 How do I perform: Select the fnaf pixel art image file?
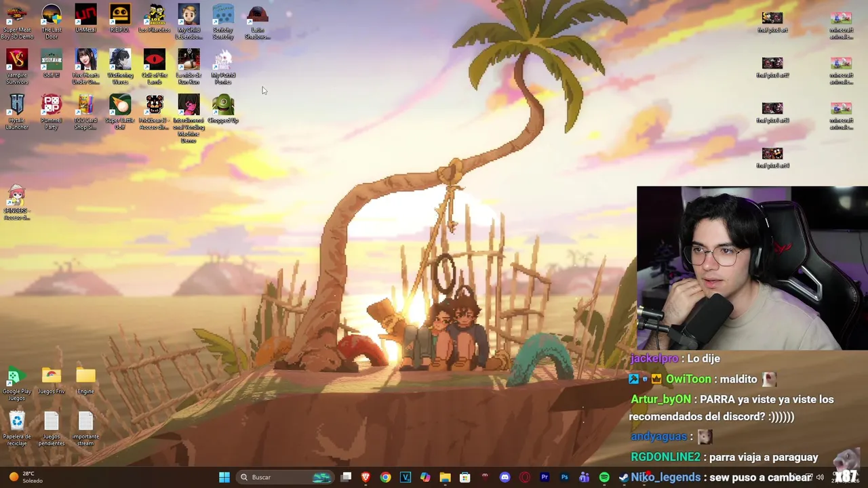[x=772, y=22]
